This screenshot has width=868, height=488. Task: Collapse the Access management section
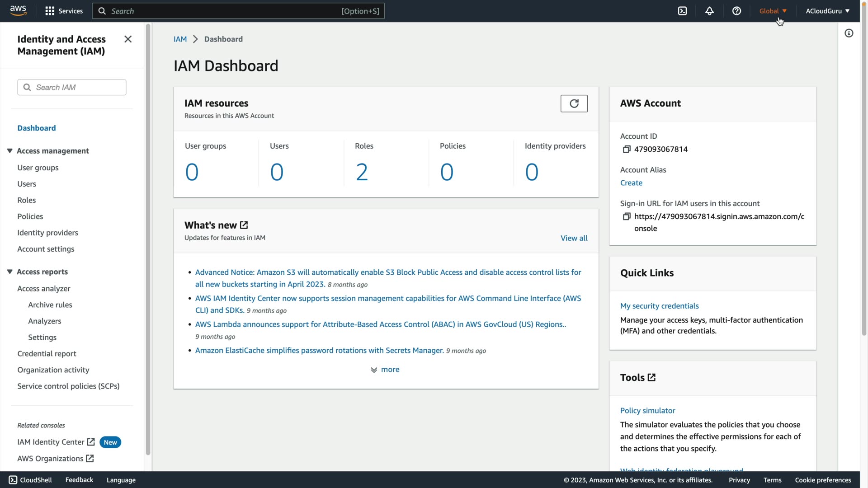[9, 151]
